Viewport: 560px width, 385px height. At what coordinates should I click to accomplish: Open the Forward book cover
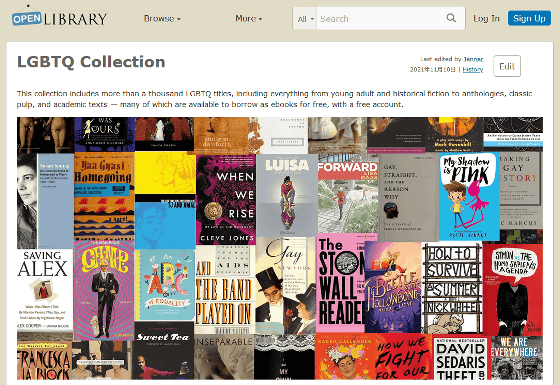click(348, 194)
